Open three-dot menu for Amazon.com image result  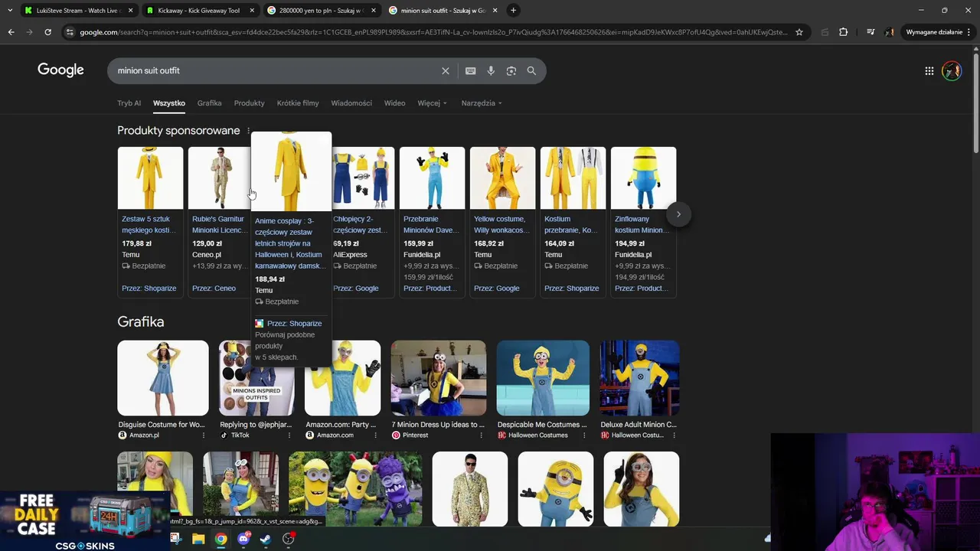pyautogui.click(x=374, y=435)
